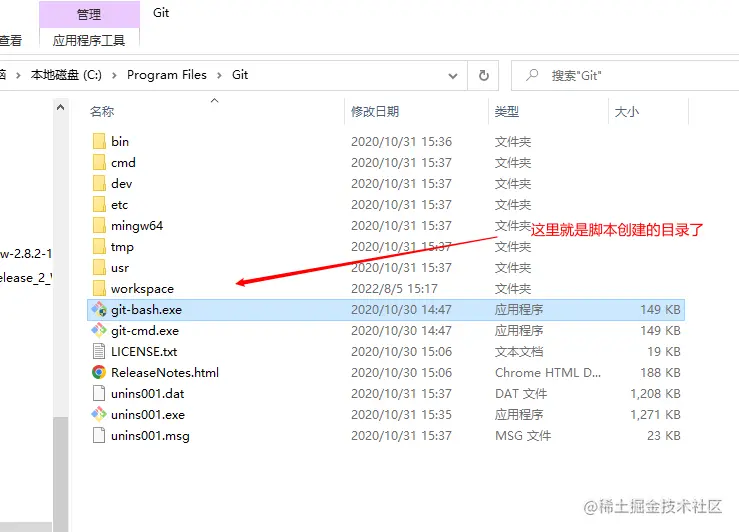This screenshot has width=739, height=532.
Task: Click the search magnifier icon
Action: point(532,75)
